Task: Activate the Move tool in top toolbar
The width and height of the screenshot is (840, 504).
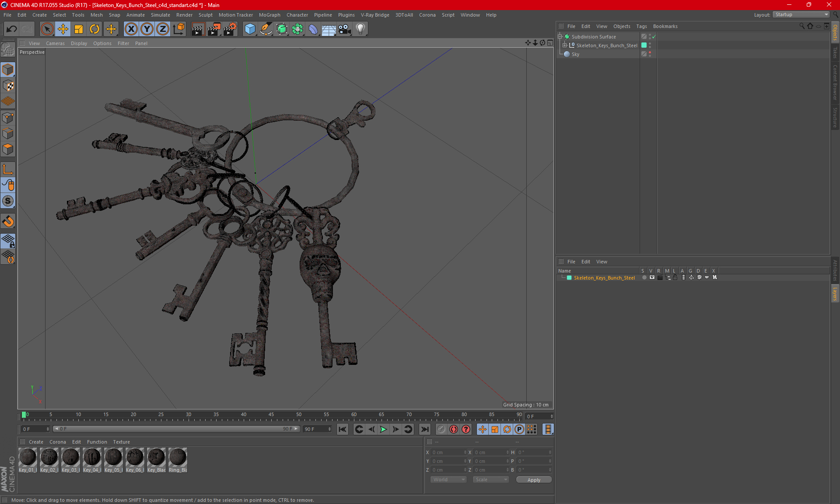Action: (63, 29)
